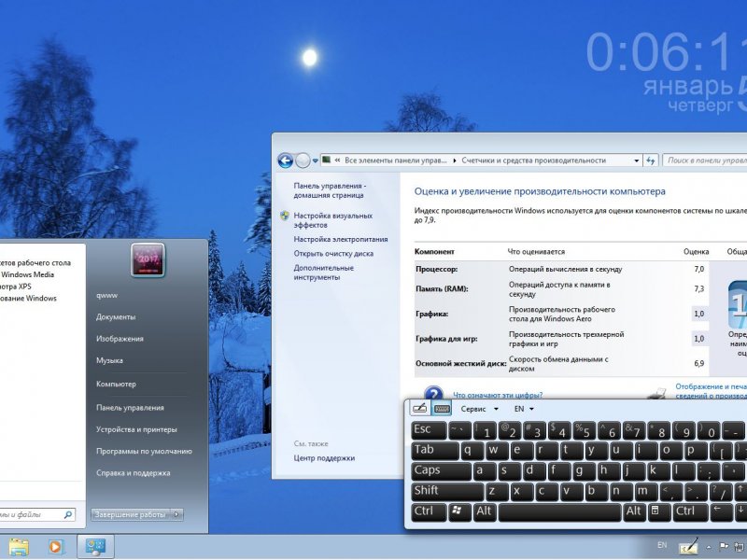Open Настройка визуальных эффектов link
Image resolution: width=747 pixels, height=560 pixels.
tap(333, 220)
